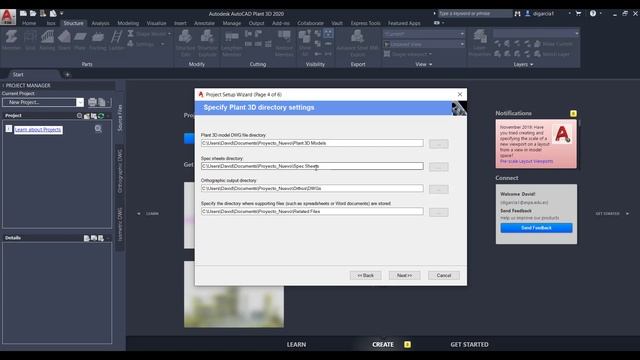Screen dimensions: 640x360
Task: Switch to the Insert ribbon tab
Action: pos(180,23)
